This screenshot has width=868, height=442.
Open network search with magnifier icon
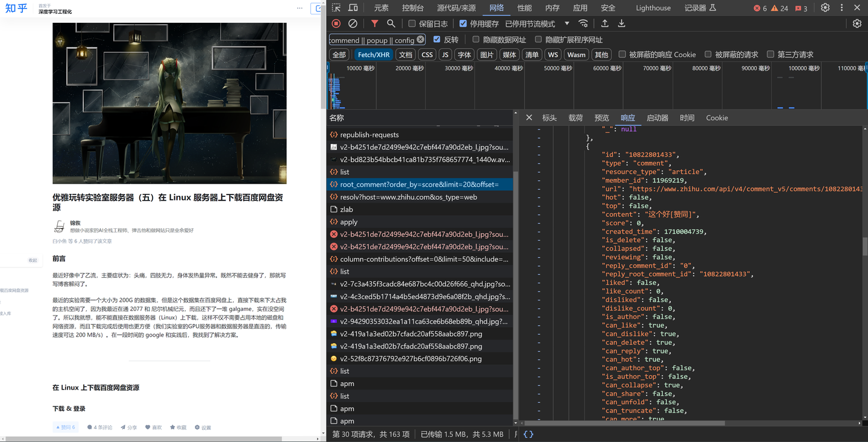pos(391,23)
